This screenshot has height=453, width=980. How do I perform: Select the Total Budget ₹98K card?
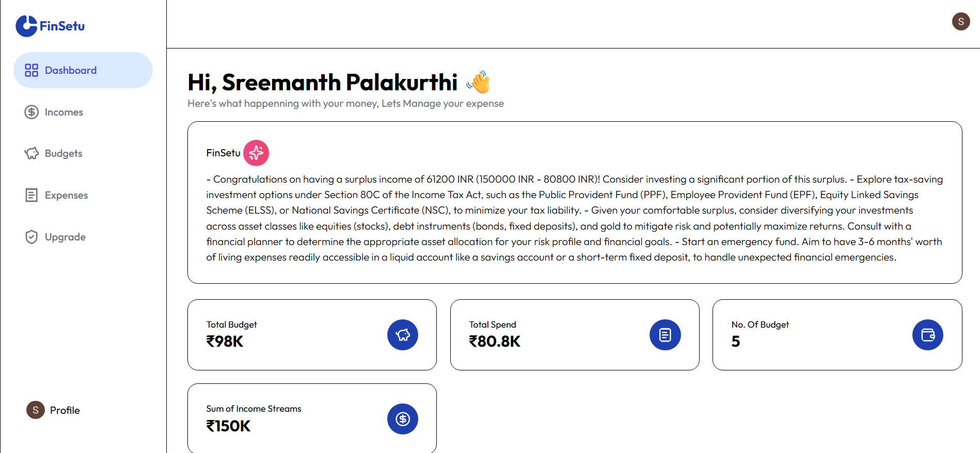tap(312, 335)
